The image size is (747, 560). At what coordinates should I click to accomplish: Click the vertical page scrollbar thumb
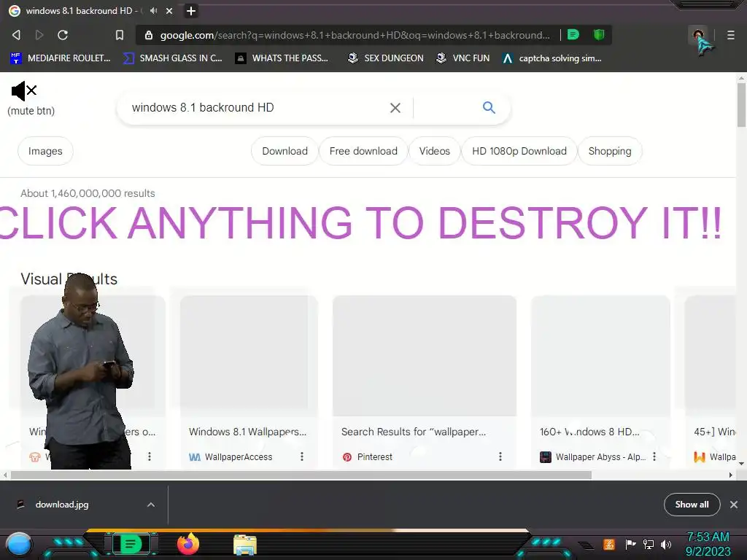[x=741, y=105]
